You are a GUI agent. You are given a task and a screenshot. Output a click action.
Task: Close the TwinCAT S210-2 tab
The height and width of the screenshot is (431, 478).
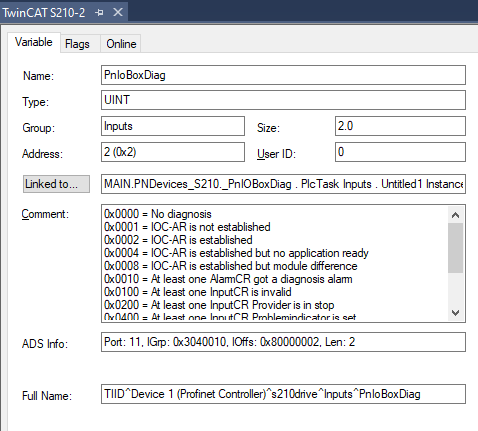point(118,13)
